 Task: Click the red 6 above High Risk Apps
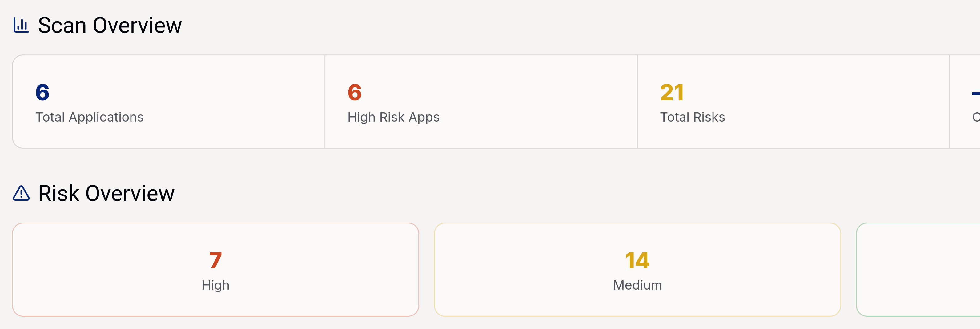[355, 92]
